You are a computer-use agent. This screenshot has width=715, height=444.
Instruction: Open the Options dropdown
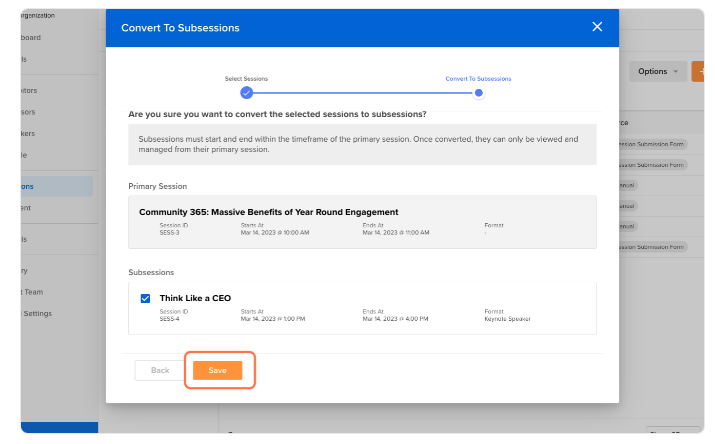(658, 72)
